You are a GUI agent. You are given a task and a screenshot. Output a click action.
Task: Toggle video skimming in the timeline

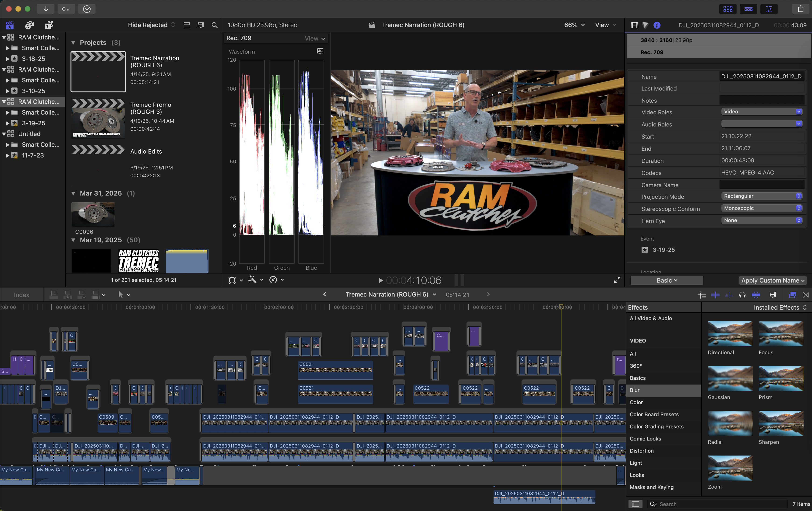coord(715,295)
